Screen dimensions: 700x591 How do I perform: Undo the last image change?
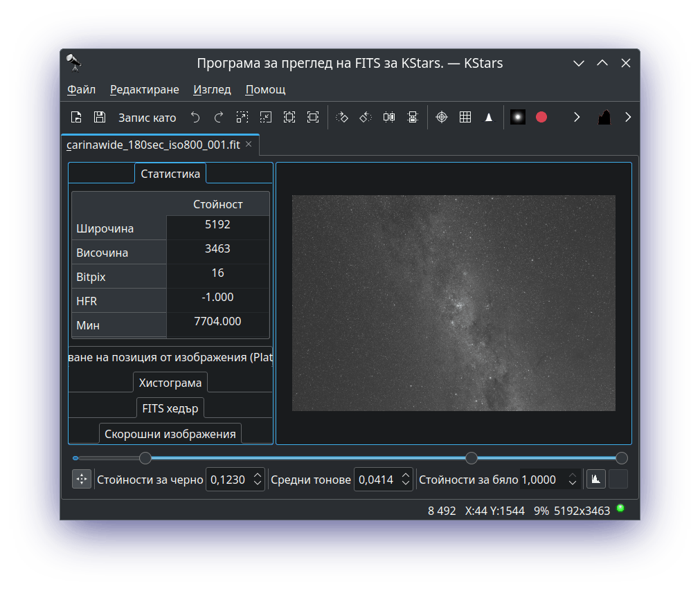click(195, 118)
